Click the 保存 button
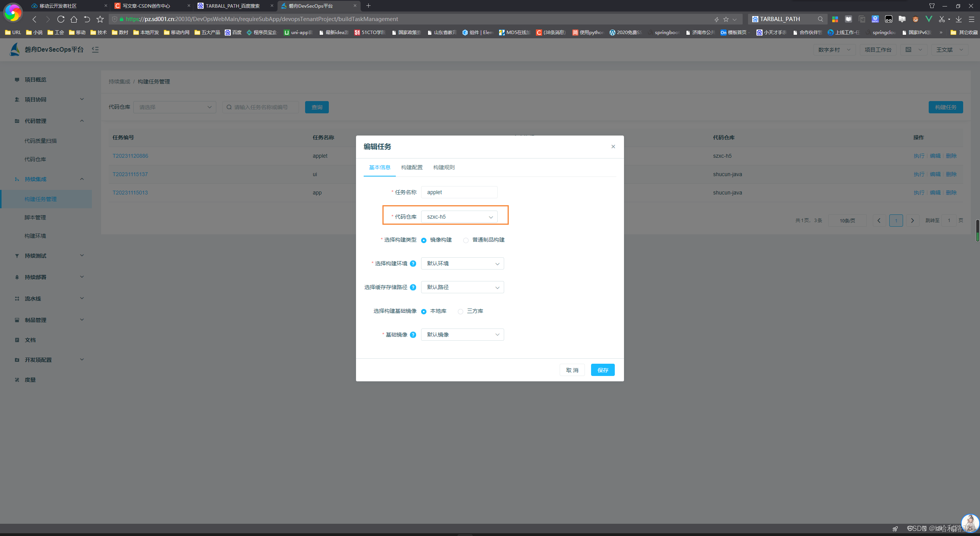The image size is (980, 536). click(x=603, y=370)
